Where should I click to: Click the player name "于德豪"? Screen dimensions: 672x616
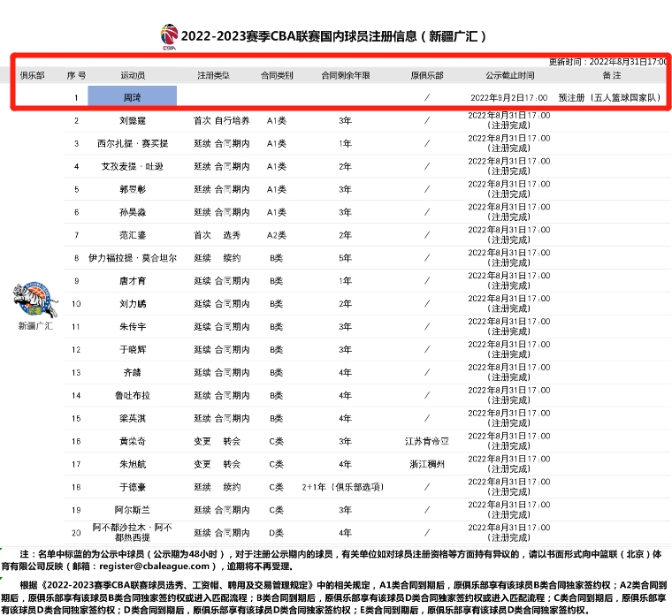(x=133, y=487)
